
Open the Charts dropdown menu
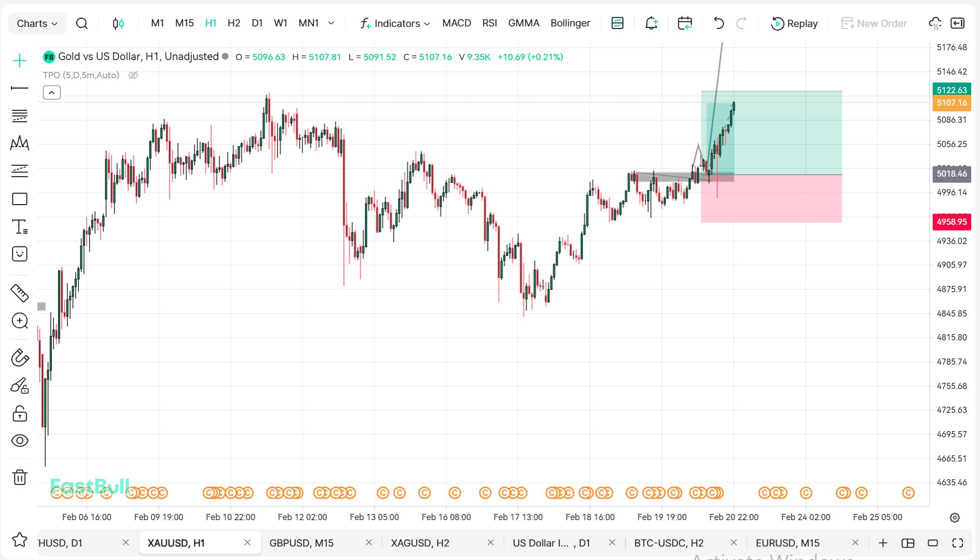click(37, 23)
